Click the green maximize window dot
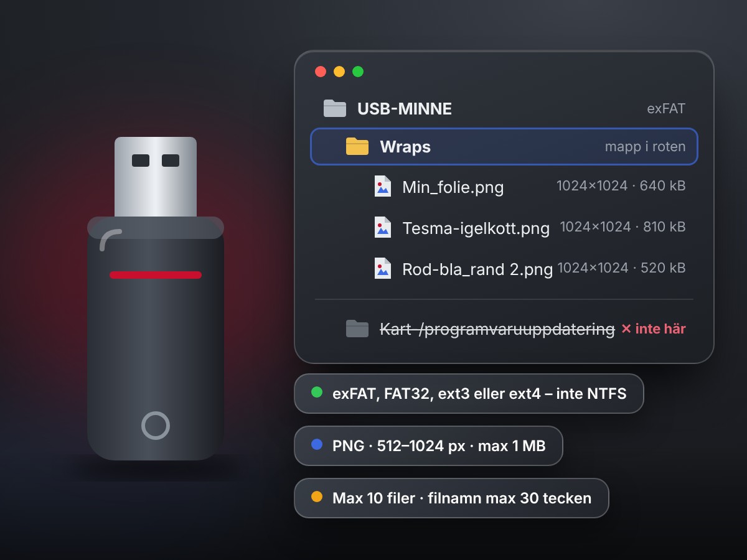Image resolution: width=747 pixels, height=560 pixels. click(x=358, y=72)
